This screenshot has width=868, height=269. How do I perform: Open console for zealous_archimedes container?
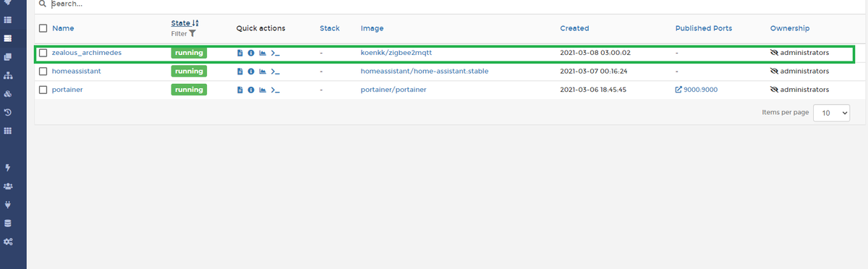click(275, 53)
